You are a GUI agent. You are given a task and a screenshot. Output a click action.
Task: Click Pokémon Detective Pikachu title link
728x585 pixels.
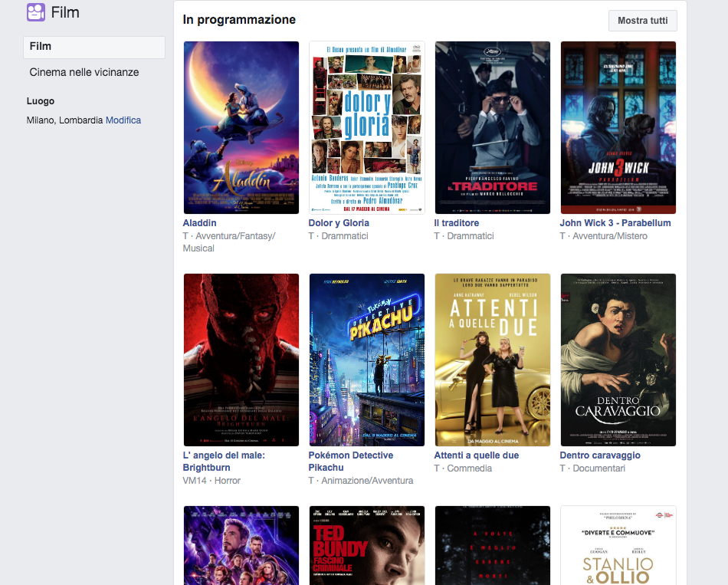[350, 462]
